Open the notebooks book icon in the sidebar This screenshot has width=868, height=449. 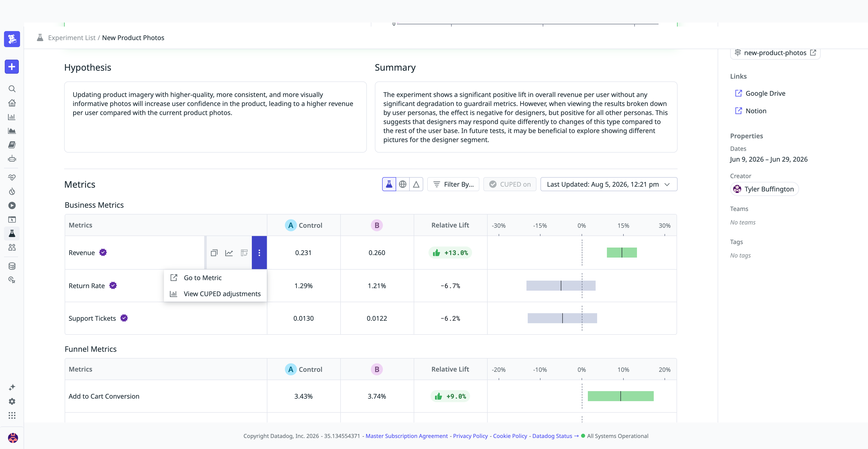12,145
